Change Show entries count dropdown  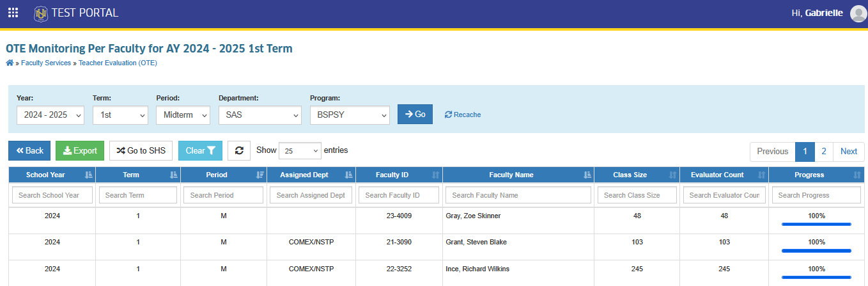pos(300,151)
